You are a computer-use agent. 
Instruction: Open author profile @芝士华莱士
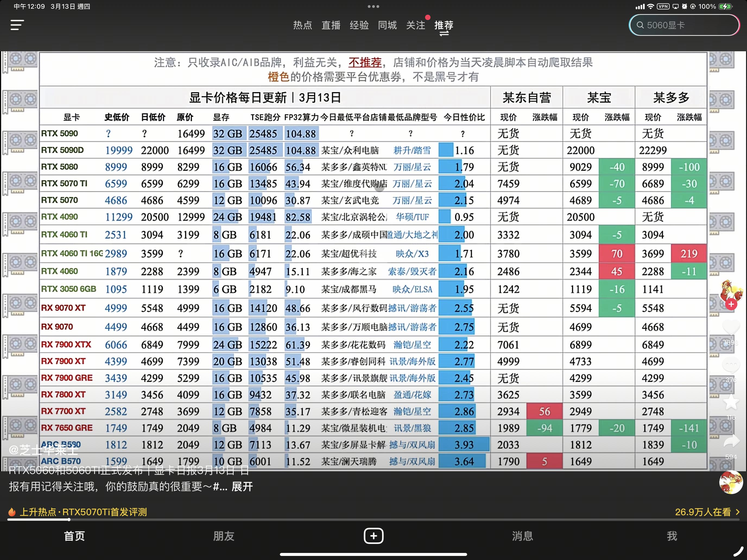click(x=43, y=450)
